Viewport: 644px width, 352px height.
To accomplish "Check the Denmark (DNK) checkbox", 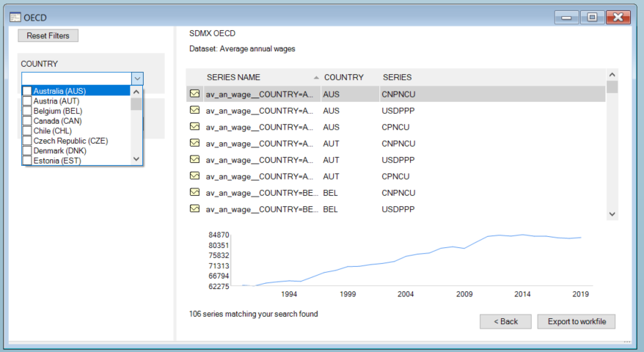I will [27, 151].
